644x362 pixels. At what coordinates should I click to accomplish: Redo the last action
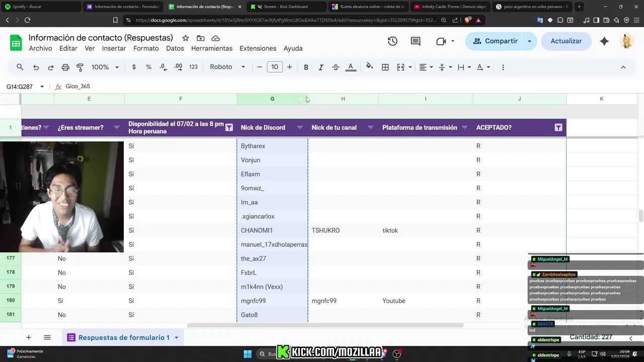50,67
